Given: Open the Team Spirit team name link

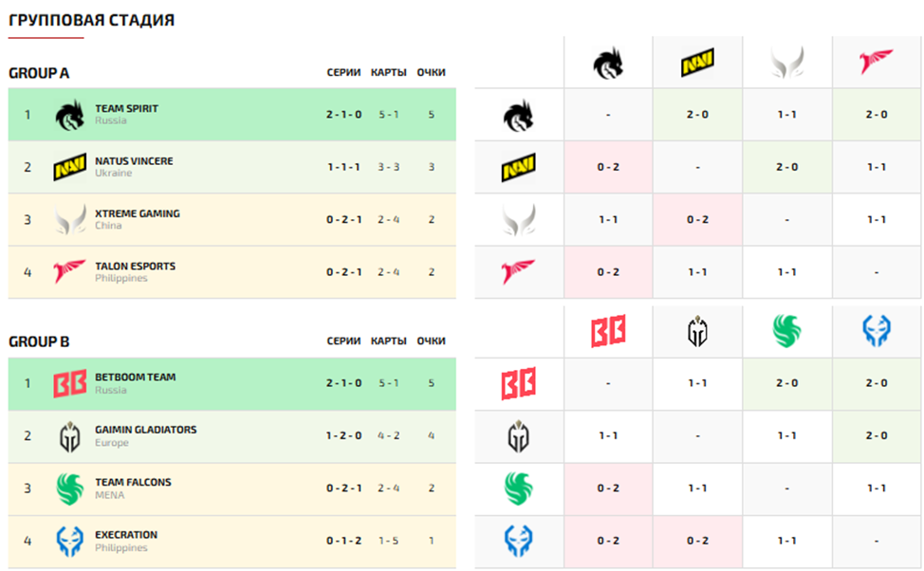Looking at the screenshot, I should click(x=126, y=109).
